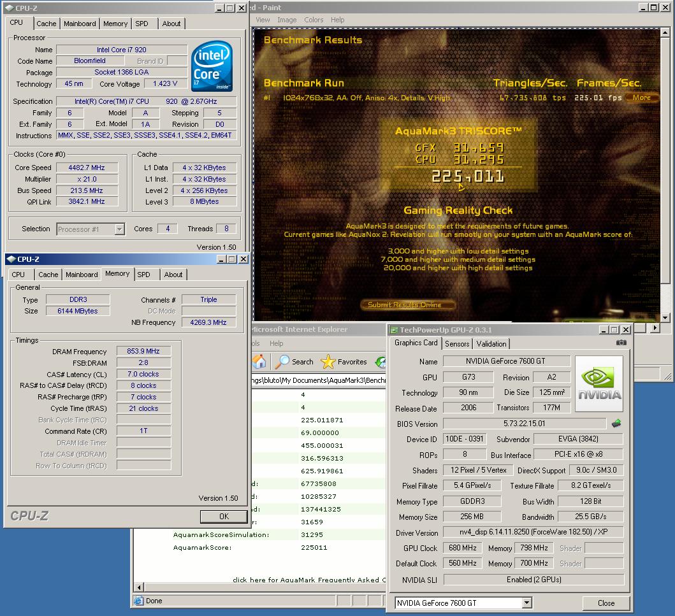
Task: Click the Channels # Triple value
Action: click(208, 299)
